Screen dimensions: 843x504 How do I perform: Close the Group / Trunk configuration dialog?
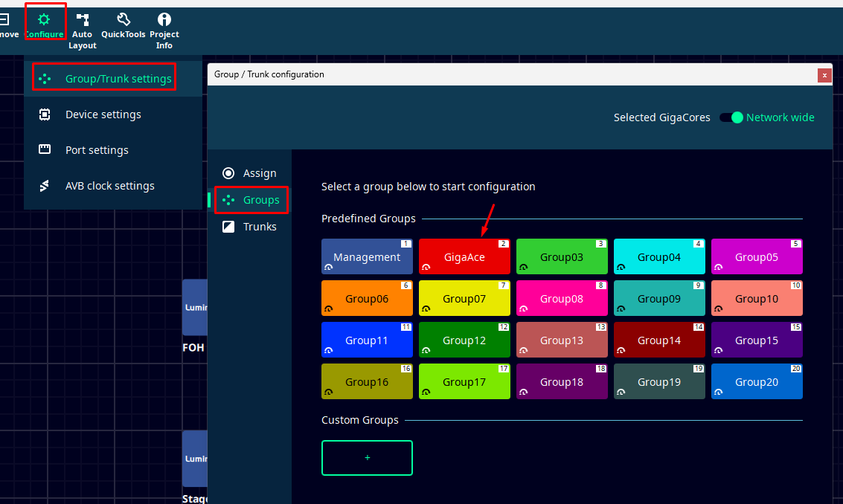click(x=824, y=75)
